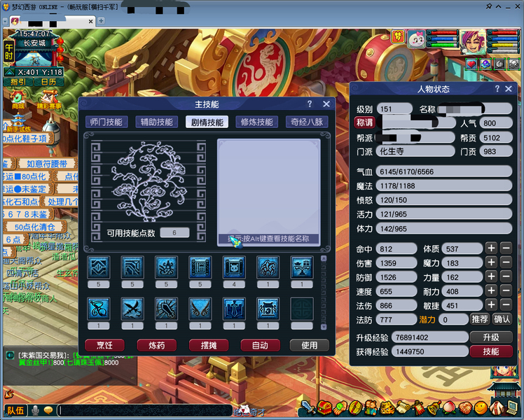Switch to 师门技能 tab
This screenshot has height=420, width=524.
point(106,122)
